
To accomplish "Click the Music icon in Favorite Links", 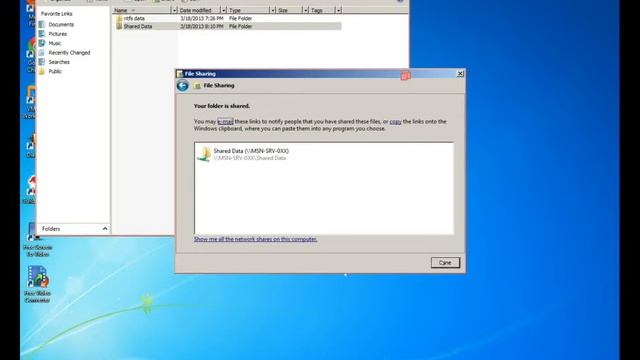I will tap(42, 43).
